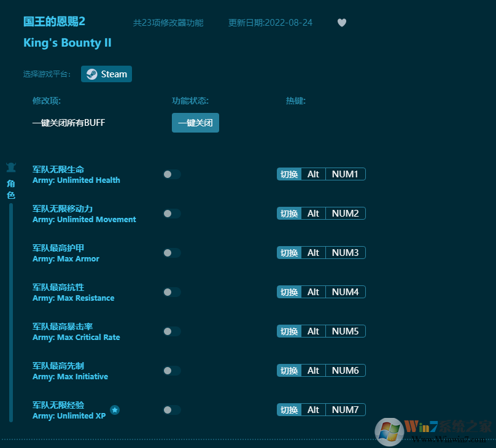The width and height of the screenshot is (496, 448).
Task: Enable the Army Unlimited Health toggle
Action: (171, 174)
